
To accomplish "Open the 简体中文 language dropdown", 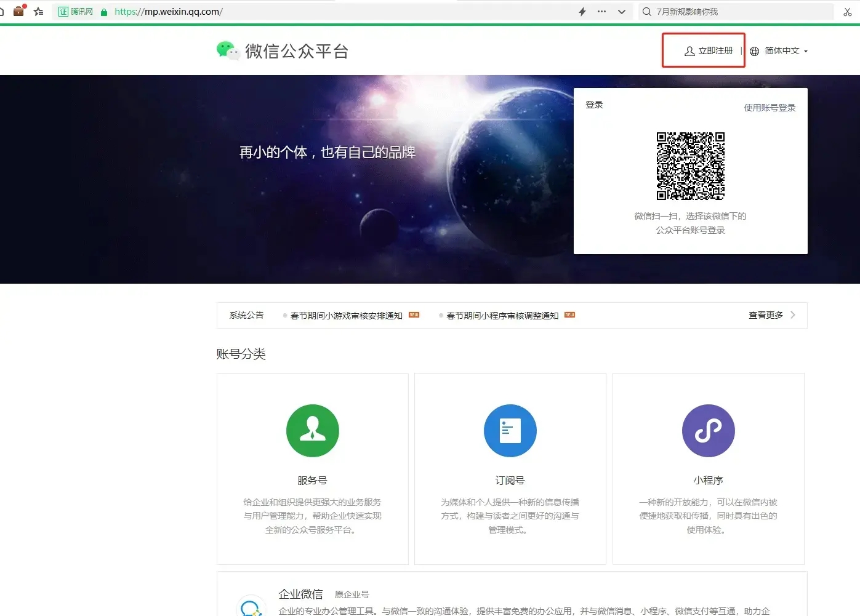I will tap(779, 51).
